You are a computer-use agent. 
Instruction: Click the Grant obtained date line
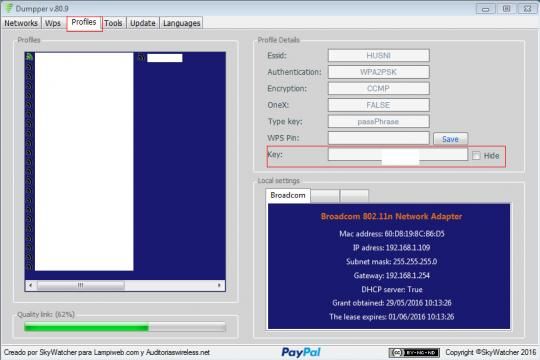(x=392, y=303)
